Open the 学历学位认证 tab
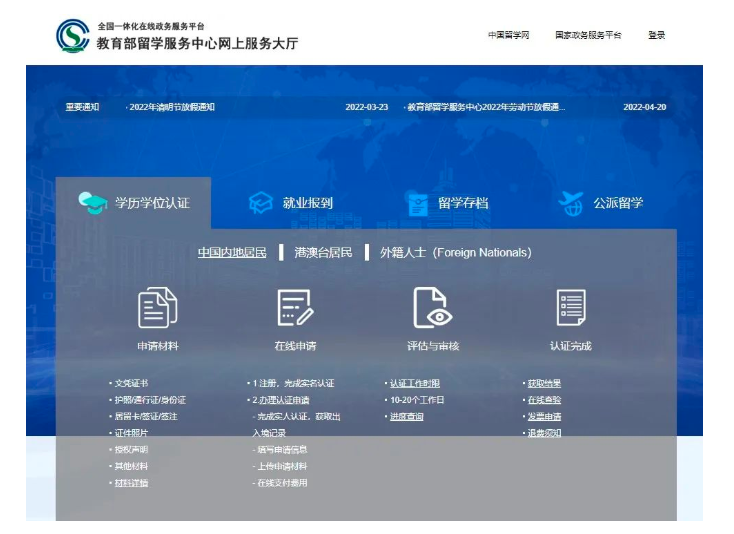 click(133, 203)
